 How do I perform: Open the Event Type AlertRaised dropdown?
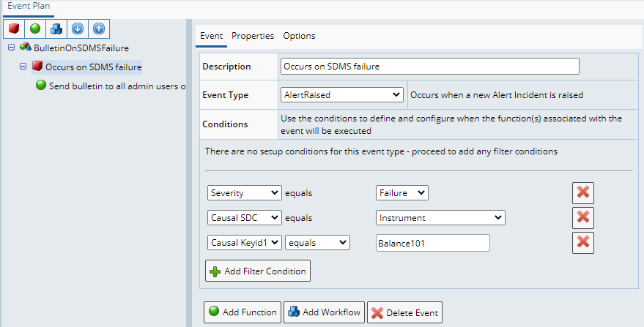341,95
